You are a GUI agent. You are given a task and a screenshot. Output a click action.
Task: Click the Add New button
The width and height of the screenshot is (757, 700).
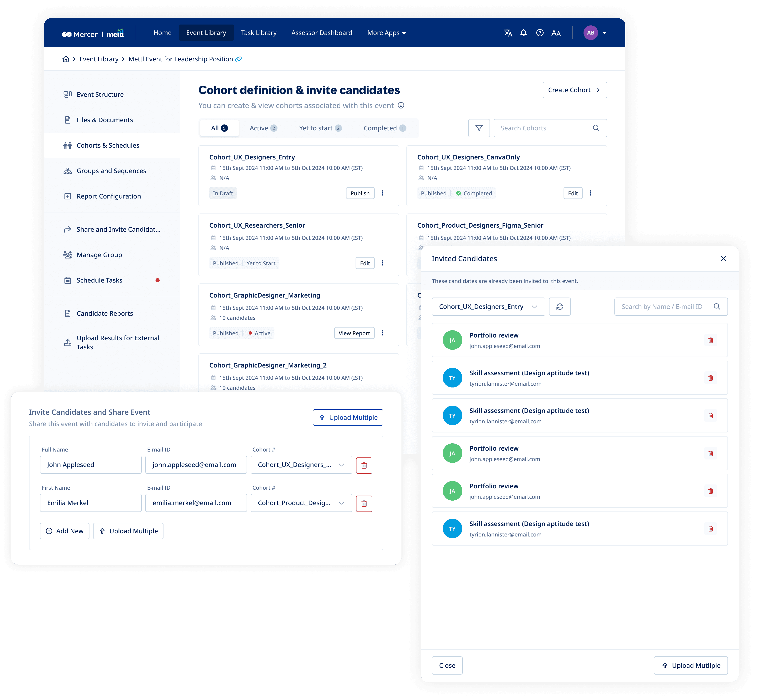[64, 531]
